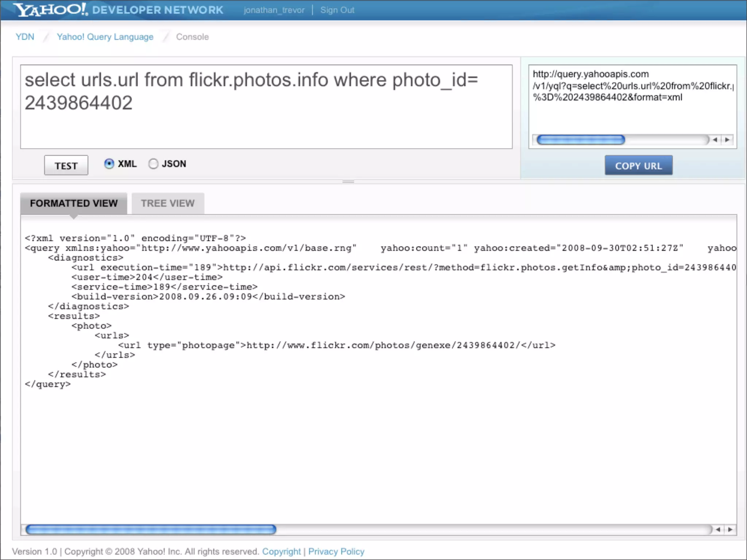Image resolution: width=747 pixels, height=560 pixels.
Task: Click the results scroll right arrow
Action: point(730,529)
